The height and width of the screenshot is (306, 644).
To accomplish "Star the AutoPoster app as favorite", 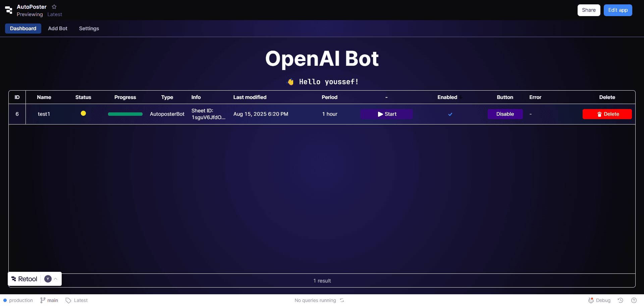I will 54,7.
